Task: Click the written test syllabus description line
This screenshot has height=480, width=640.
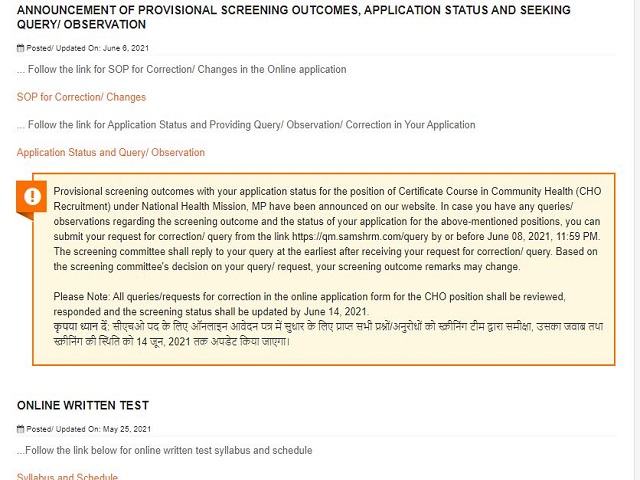Action: (x=164, y=450)
